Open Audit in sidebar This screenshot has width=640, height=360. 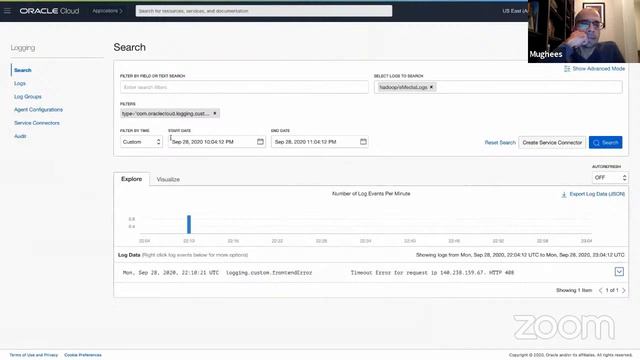(20, 136)
